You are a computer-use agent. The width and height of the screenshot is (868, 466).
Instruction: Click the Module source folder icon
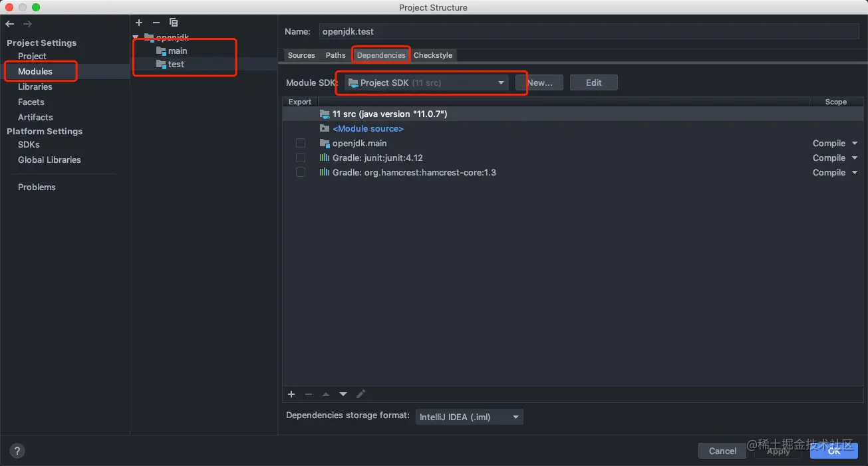[325, 128]
